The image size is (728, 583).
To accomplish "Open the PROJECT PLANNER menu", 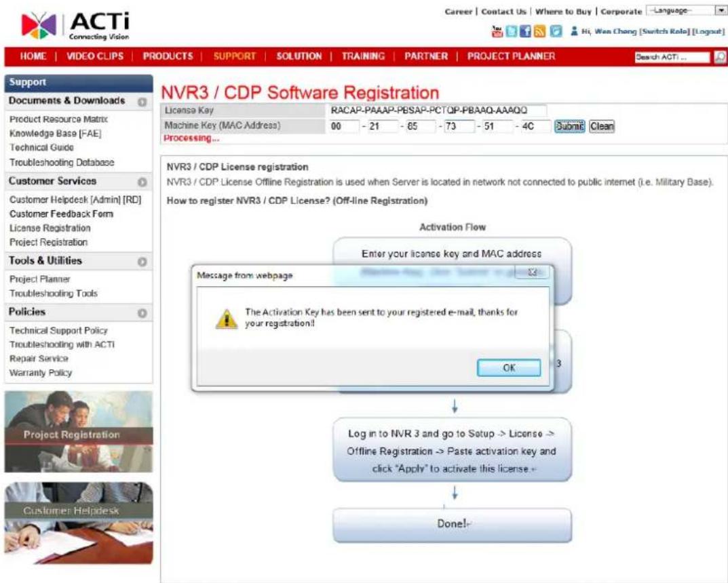I will point(511,56).
